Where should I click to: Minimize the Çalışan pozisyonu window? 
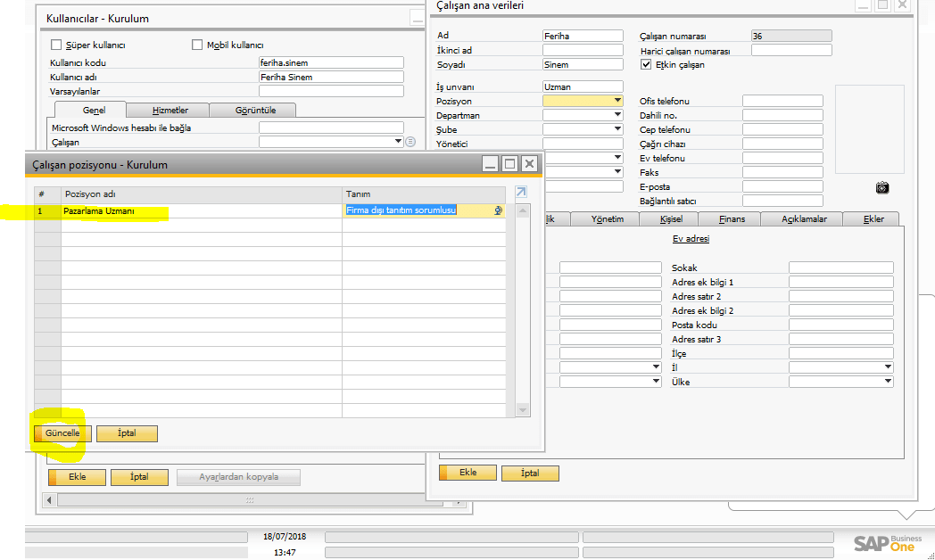click(490, 164)
